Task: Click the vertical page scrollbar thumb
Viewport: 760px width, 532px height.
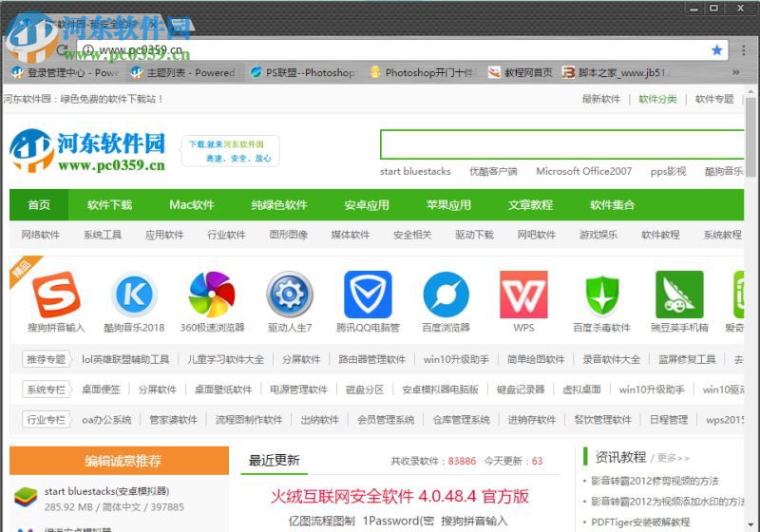Action: tap(750, 137)
